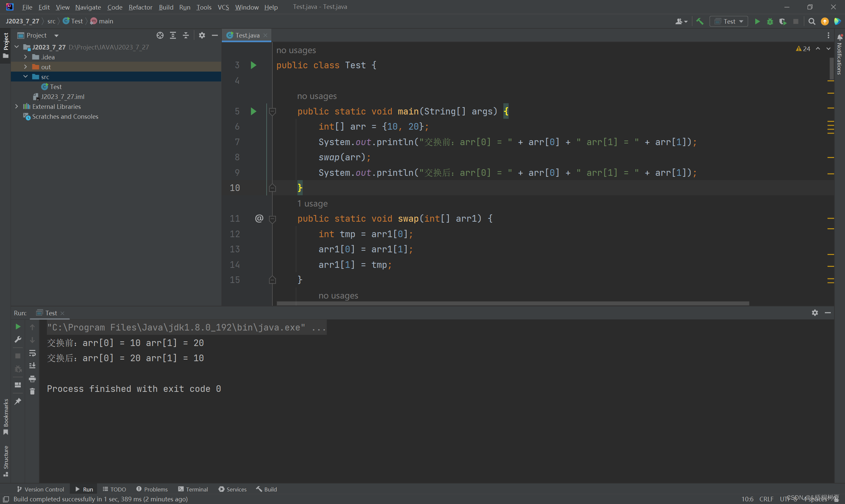Open the VCS menu

click(223, 7)
